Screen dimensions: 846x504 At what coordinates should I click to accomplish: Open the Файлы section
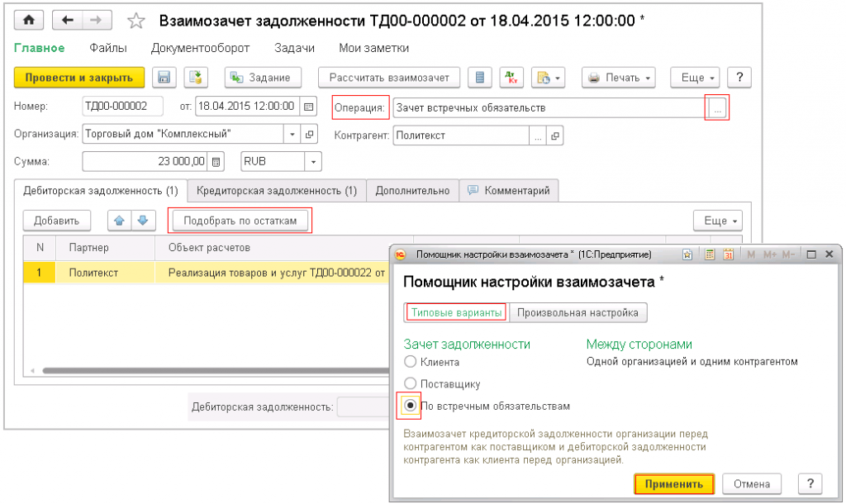coord(108,48)
